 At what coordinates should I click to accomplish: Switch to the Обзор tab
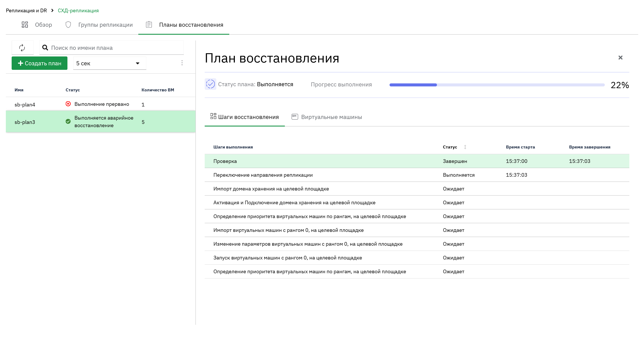click(37, 25)
